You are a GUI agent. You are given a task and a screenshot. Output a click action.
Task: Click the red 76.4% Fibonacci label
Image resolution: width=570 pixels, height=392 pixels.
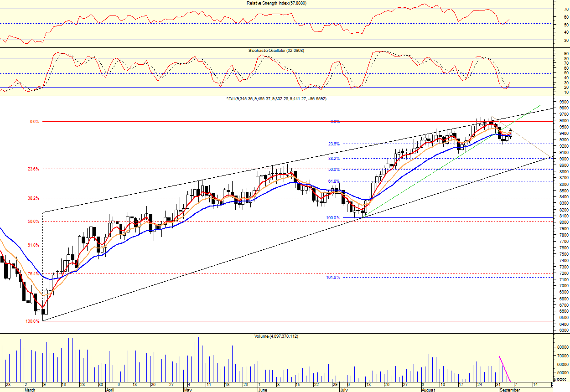pos(33,274)
